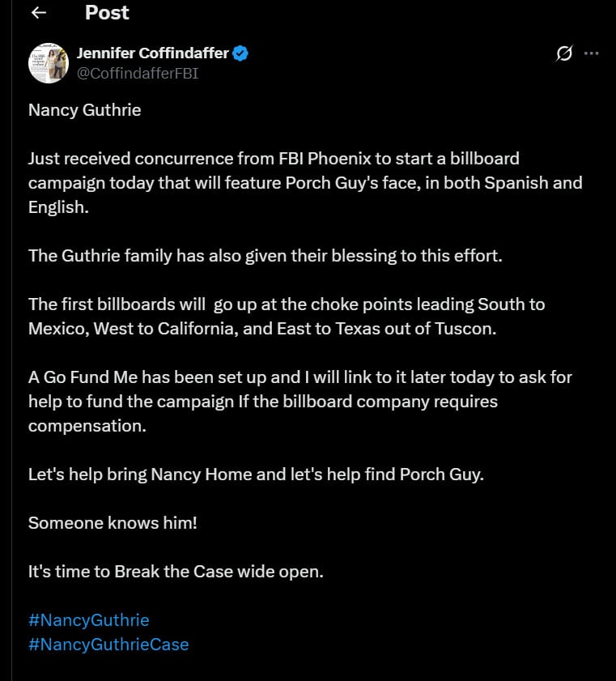This screenshot has width=616, height=681.
Task: Follow the #NancyGuthrieCase hashtag link
Action: click(x=108, y=645)
